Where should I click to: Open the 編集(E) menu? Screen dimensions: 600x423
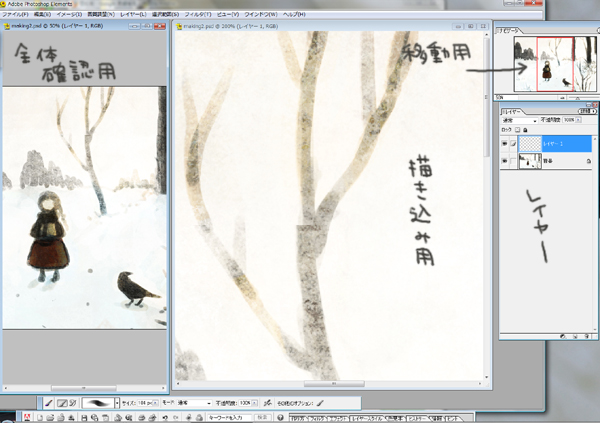[42, 15]
